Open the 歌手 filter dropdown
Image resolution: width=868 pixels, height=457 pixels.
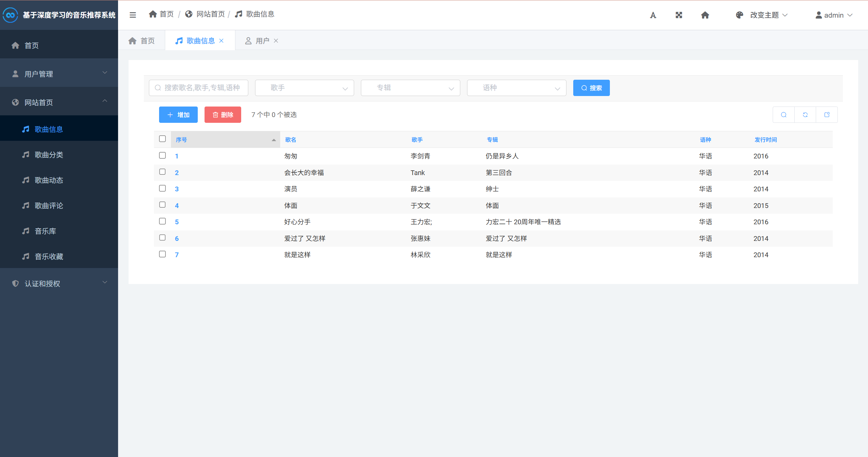click(x=304, y=88)
